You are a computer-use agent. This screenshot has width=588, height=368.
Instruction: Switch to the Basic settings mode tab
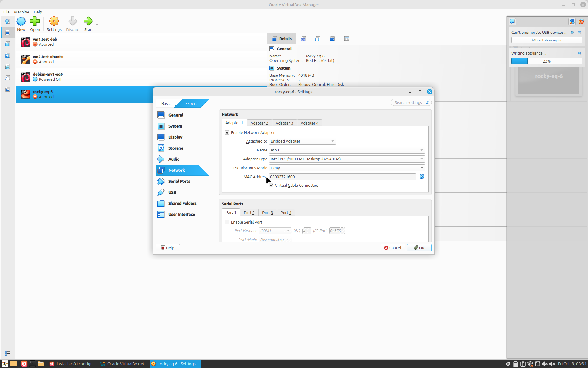click(x=166, y=103)
